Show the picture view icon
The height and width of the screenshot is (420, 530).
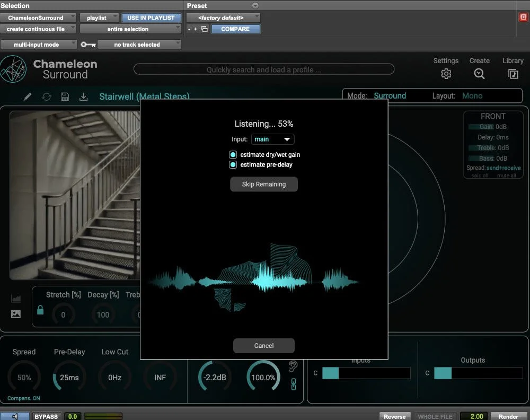(x=16, y=314)
